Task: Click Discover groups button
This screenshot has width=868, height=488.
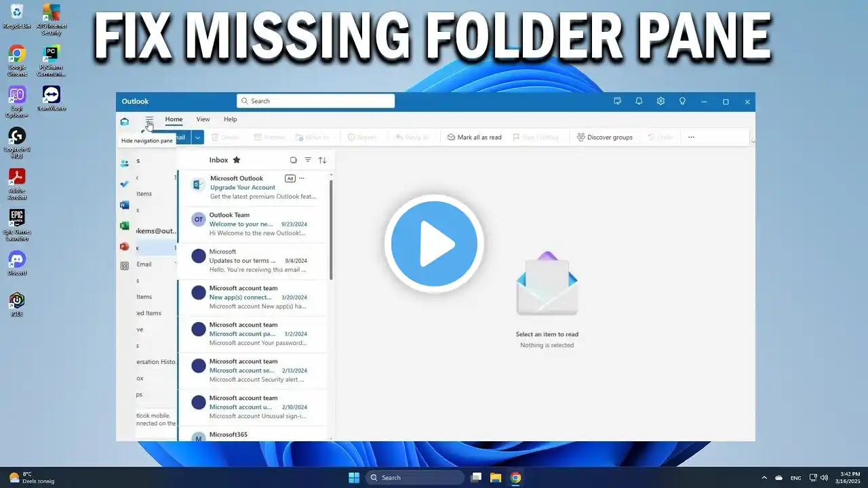Action: (605, 137)
